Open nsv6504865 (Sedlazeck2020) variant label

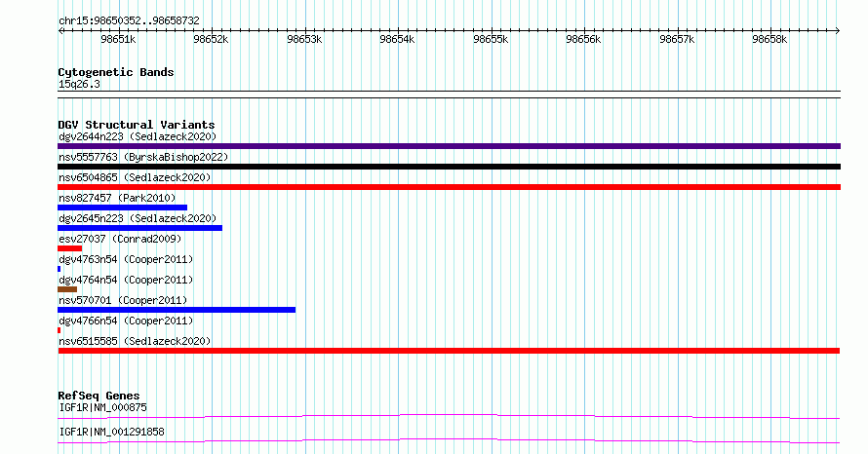coord(135,177)
